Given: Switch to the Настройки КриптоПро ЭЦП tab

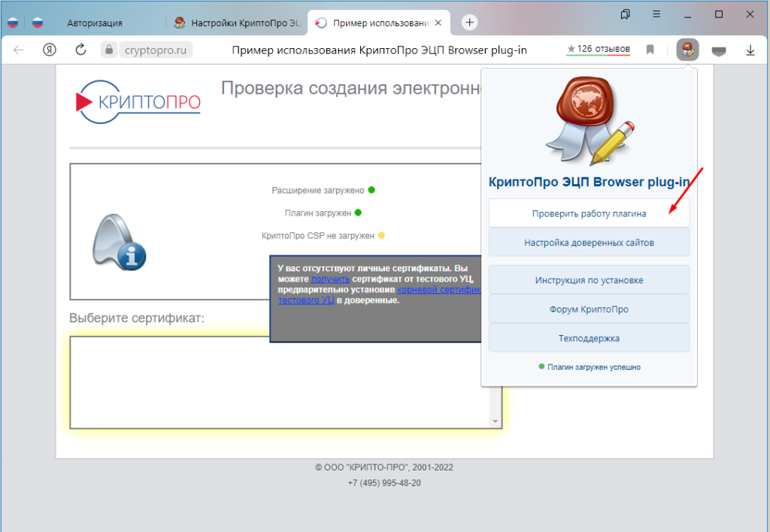Looking at the screenshot, I should 237,23.
